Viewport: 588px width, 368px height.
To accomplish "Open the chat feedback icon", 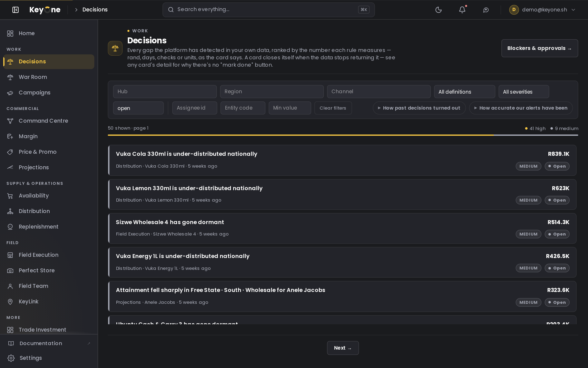I will (x=486, y=10).
